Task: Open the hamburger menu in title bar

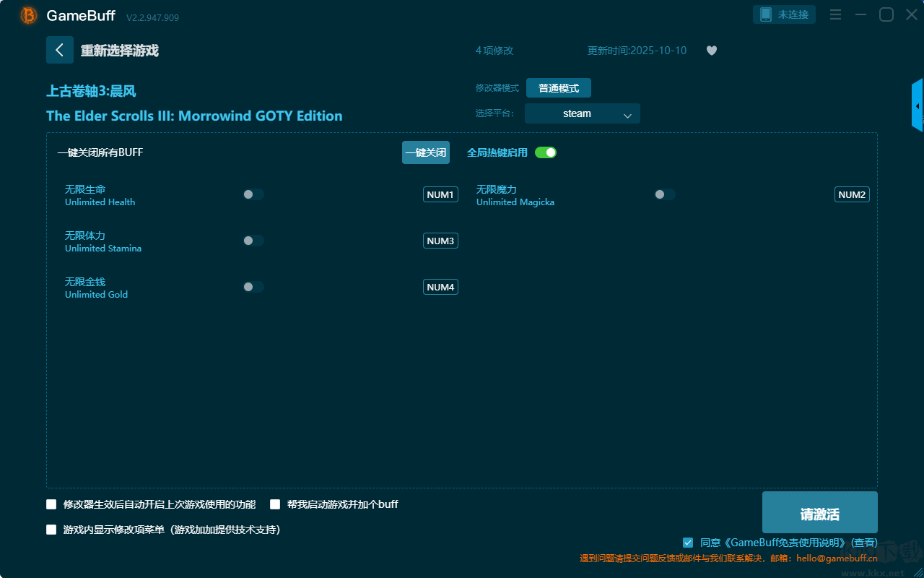Action: 835,15
